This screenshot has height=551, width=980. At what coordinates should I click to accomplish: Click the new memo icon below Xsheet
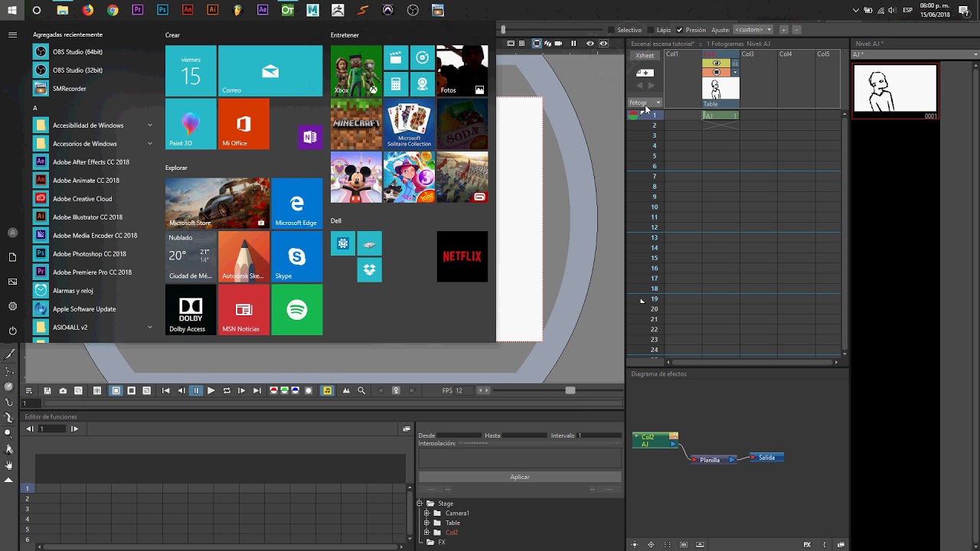(645, 73)
